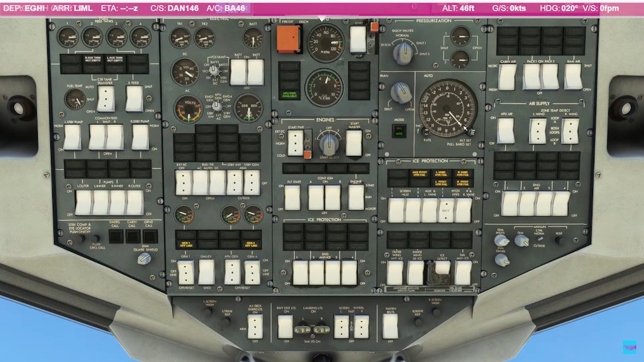Toggle the Fasten Belts switch

[x=390, y=325]
